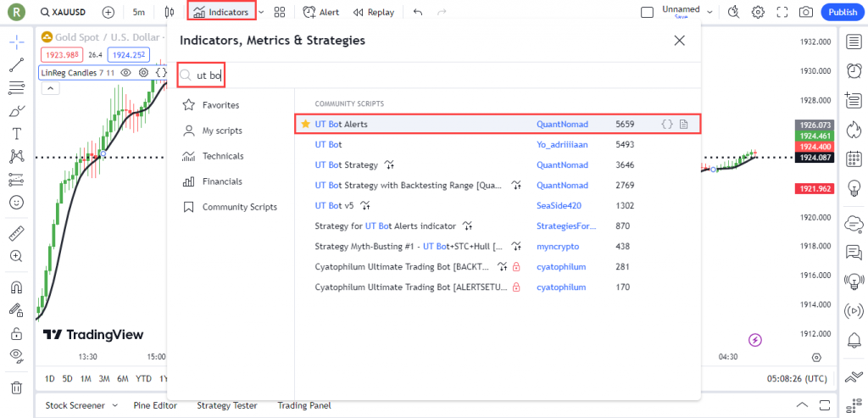
Task: Toggle hide all drawings eye icon
Action: (17, 356)
